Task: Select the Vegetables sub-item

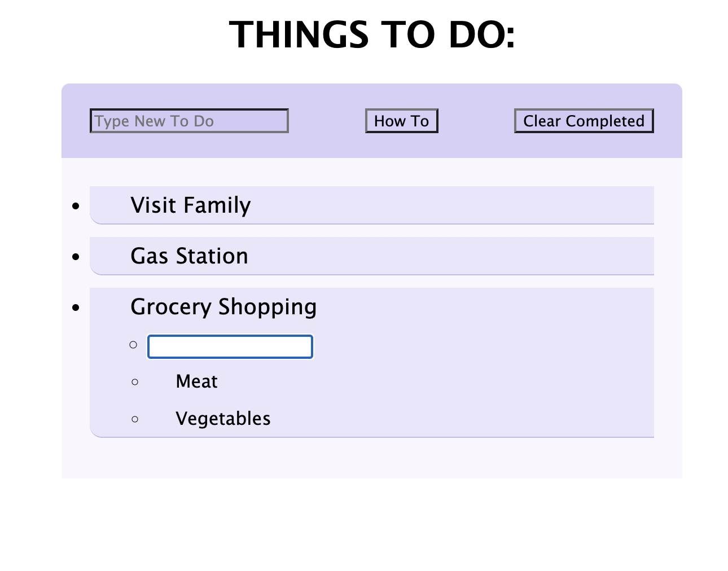Action: (223, 419)
